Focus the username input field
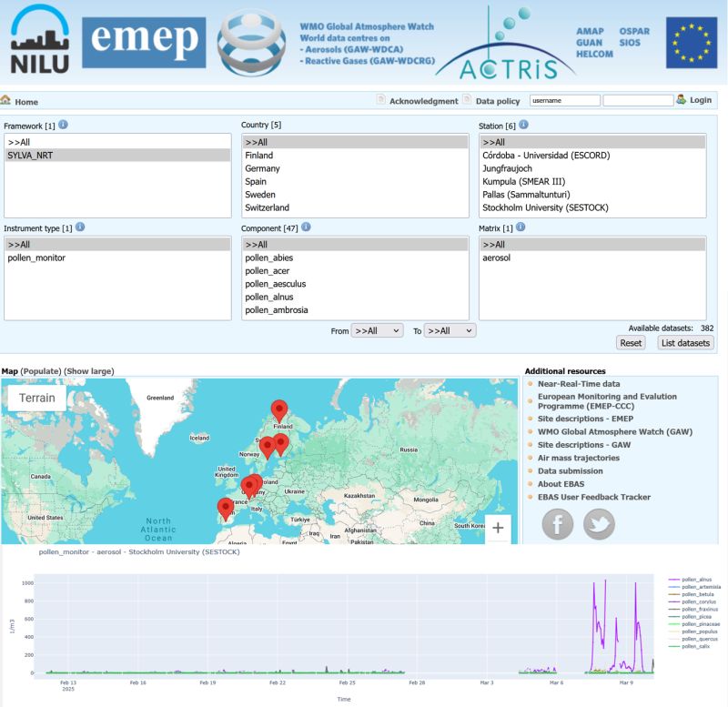Screen dimensions: 728x707 [x=565, y=100]
